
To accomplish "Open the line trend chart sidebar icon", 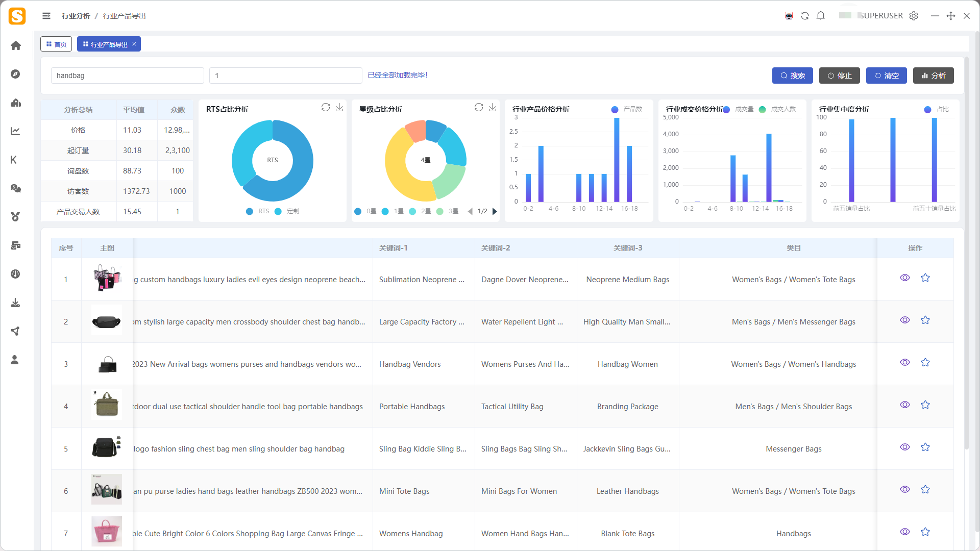I will click(16, 131).
